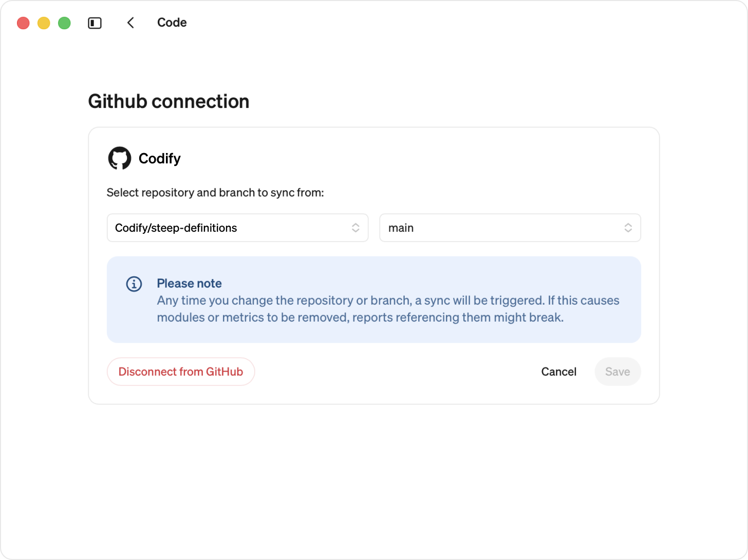Save the GitHub sync settings
This screenshot has height=560, width=748.
point(618,371)
